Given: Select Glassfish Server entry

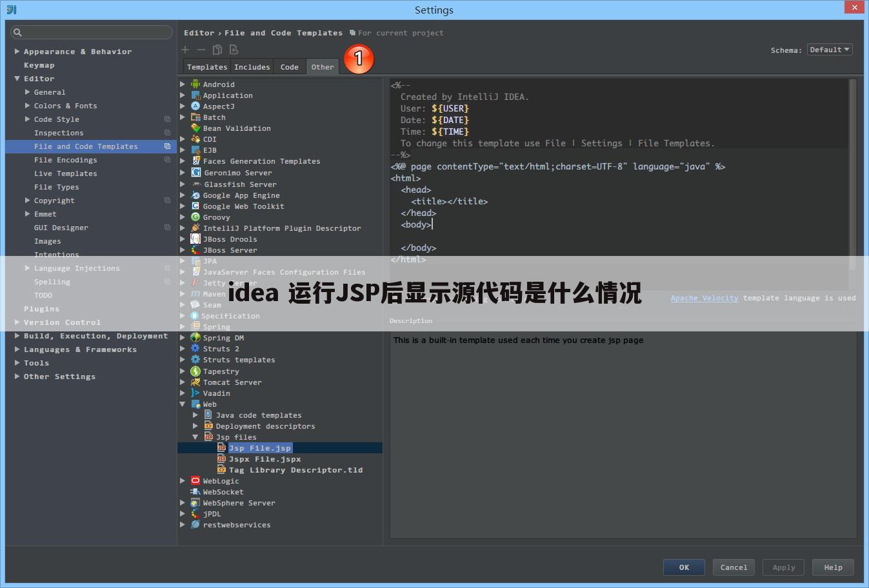Looking at the screenshot, I should [x=240, y=184].
